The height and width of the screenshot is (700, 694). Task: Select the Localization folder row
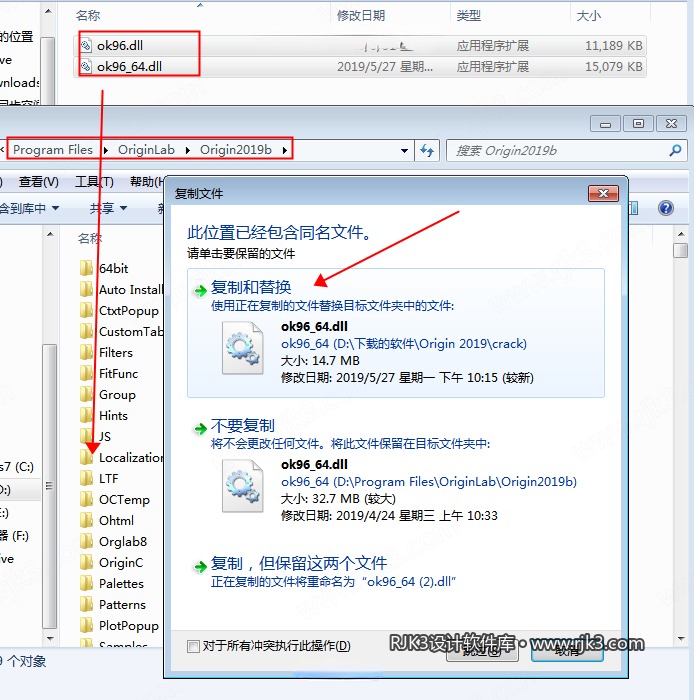pos(121,457)
